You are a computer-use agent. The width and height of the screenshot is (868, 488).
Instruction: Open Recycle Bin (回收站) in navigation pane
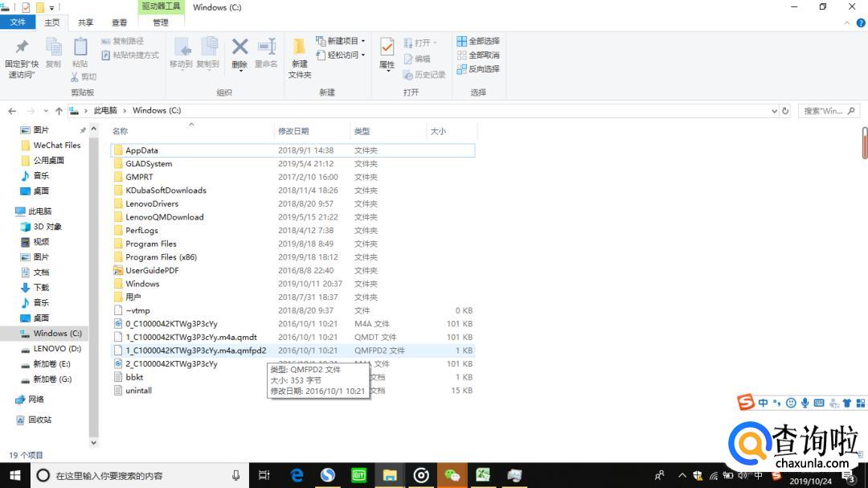[34, 420]
